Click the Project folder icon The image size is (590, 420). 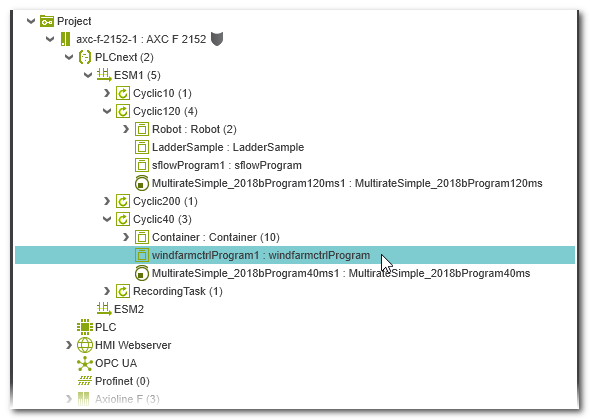(47, 21)
